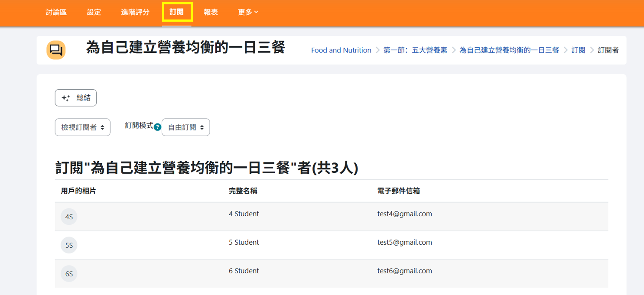Select the 訂閱 tab

pos(177,12)
